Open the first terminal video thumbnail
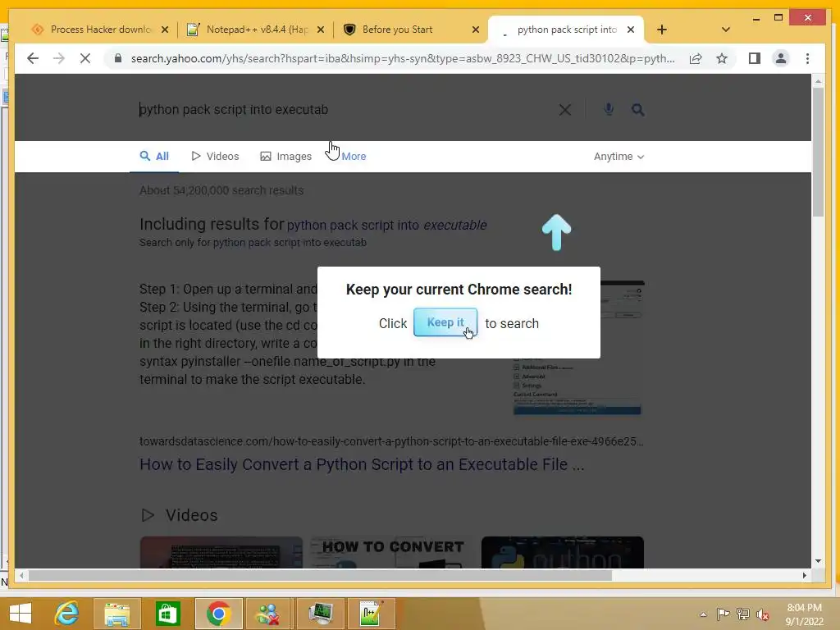 [x=221, y=552]
